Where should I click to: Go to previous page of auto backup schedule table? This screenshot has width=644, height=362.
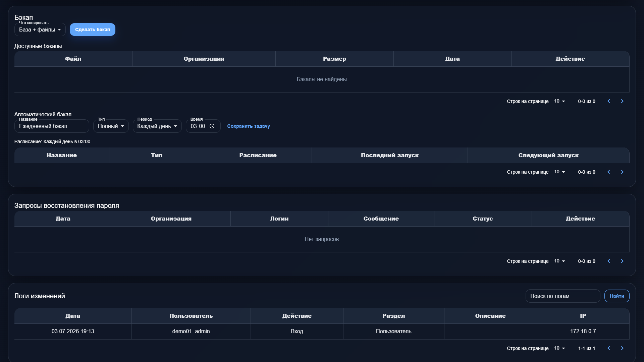point(609,172)
